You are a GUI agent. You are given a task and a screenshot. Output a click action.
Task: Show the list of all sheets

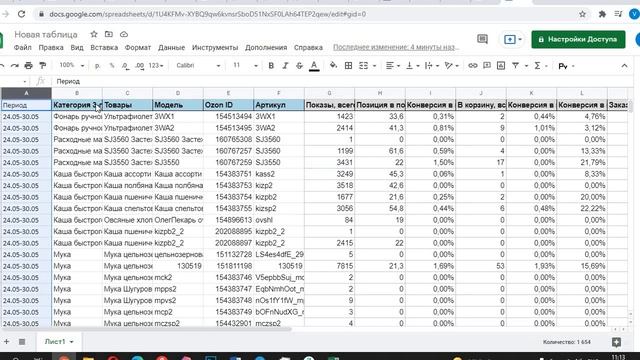(22, 342)
